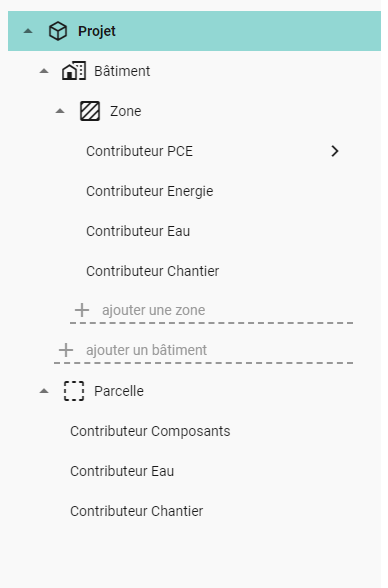Select Contributeur Chantier under Zone
Image resolution: width=388 pixels, height=588 pixels.
(x=153, y=271)
